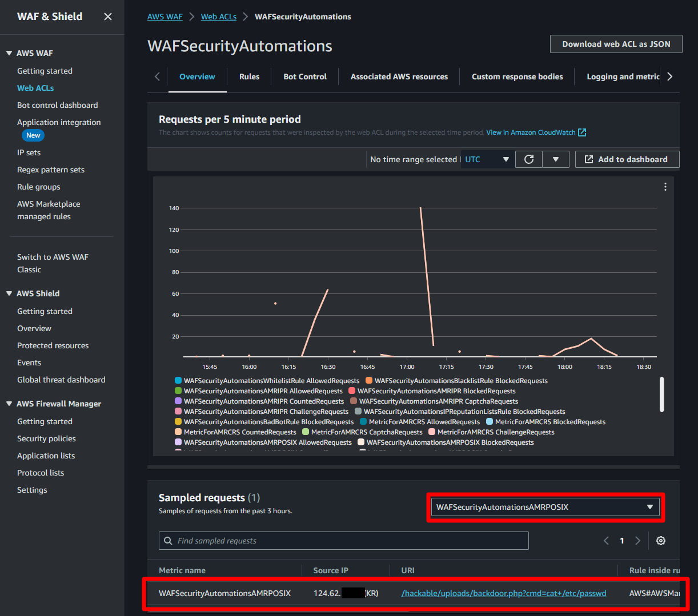
Task: Toggle the AMRIPR AllowedRequests legend entry
Action: click(259, 391)
